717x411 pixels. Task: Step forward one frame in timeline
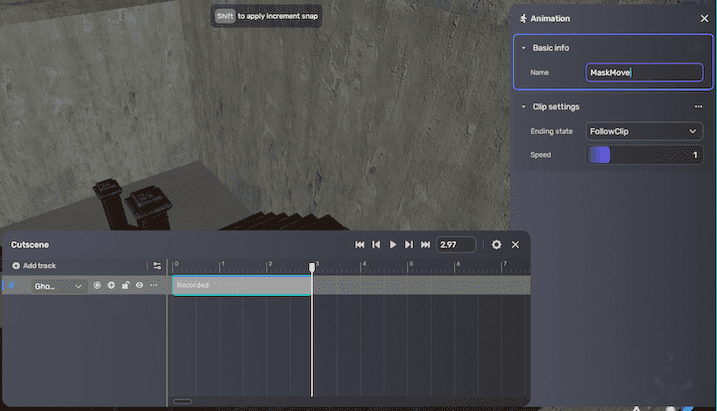click(x=409, y=245)
